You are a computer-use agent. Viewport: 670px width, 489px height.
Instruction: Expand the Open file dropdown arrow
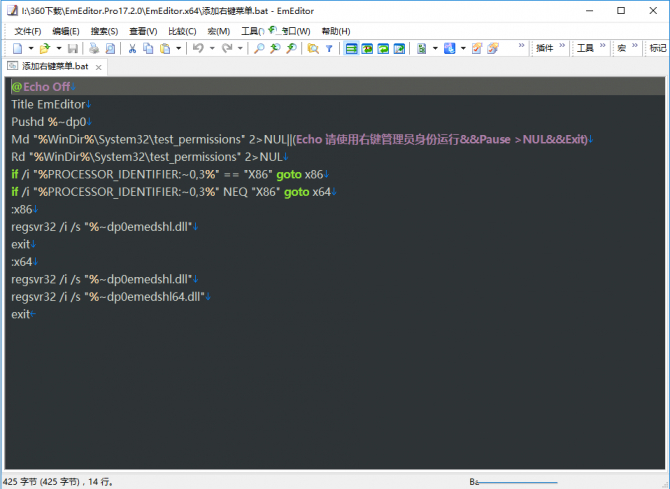tap(59, 48)
